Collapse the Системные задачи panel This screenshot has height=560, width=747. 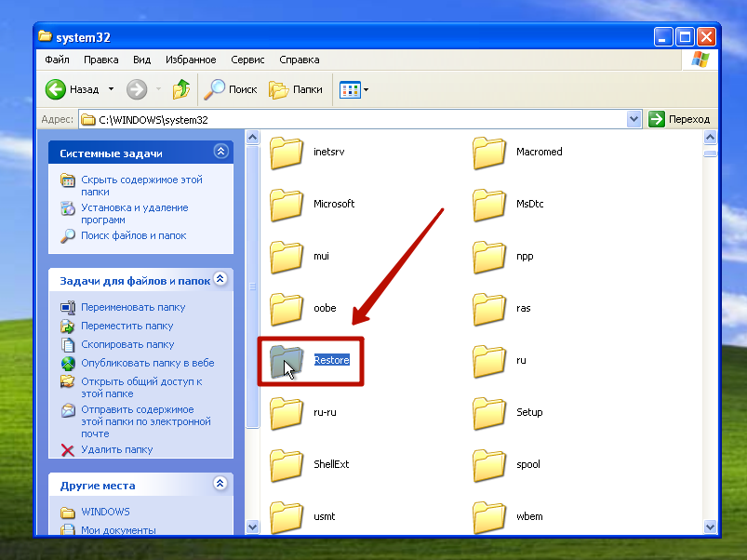tap(220, 152)
